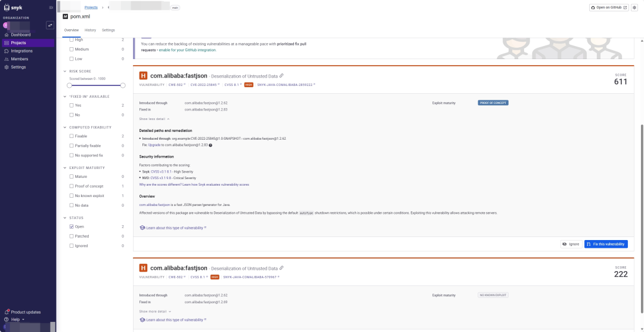Screen dimensions: 644x332
Task: Check the Low severity checkbox
Action: pyautogui.click(x=72, y=59)
